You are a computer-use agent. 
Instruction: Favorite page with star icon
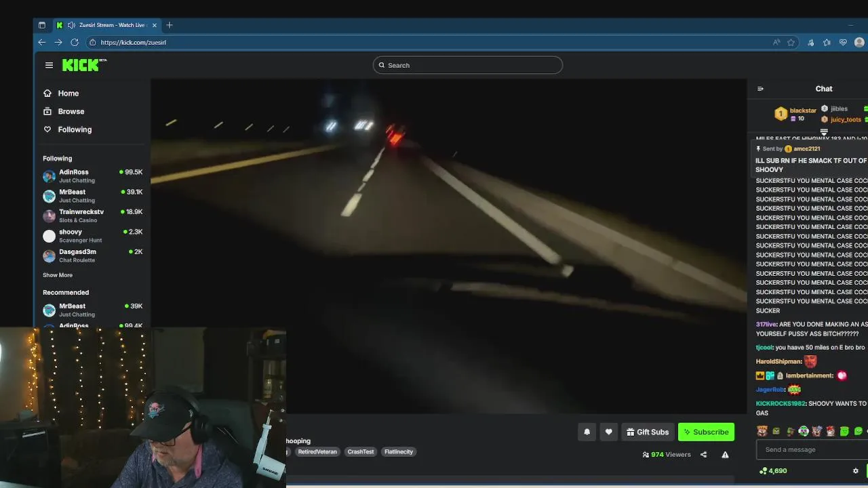click(x=791, y=42)
